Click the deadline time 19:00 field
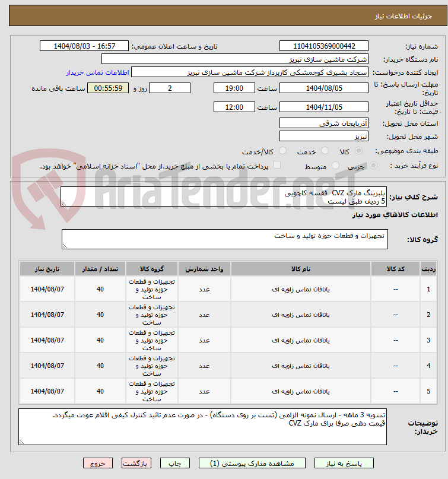Screen dimensions: 448x479 (x=234, y=88)
